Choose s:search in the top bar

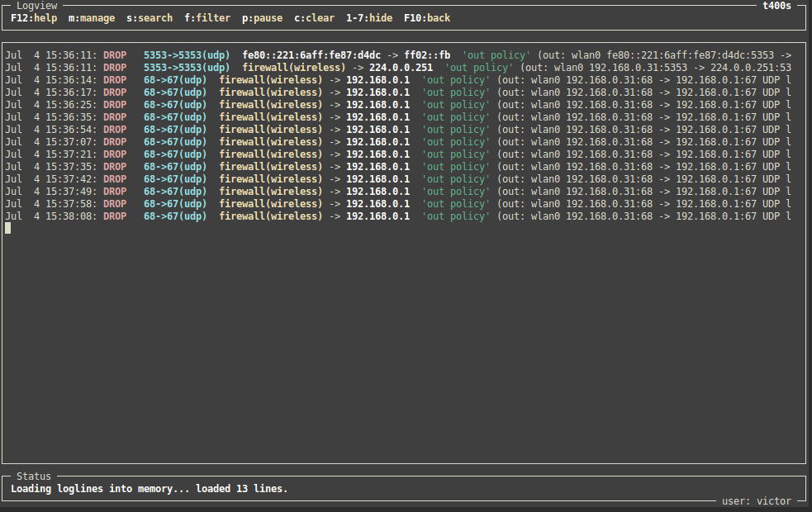[150, 18]
